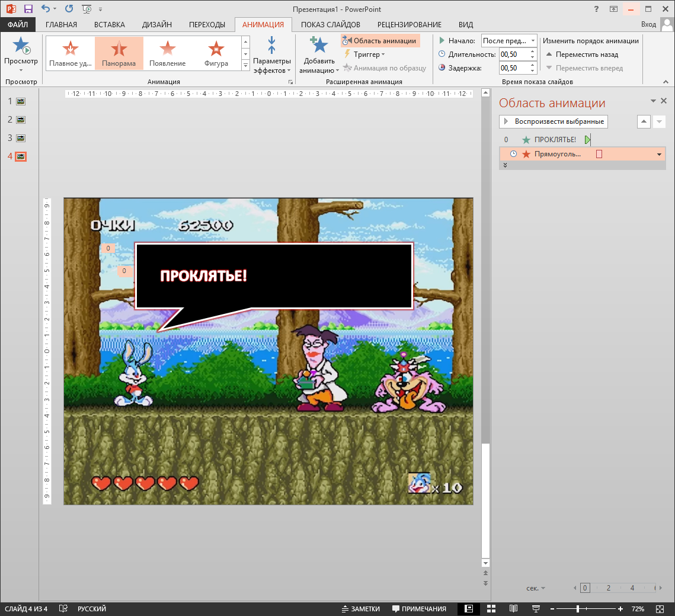675x616 pixels.
Task: Move animation down in pane order
Action: click(x=659, y=122)
